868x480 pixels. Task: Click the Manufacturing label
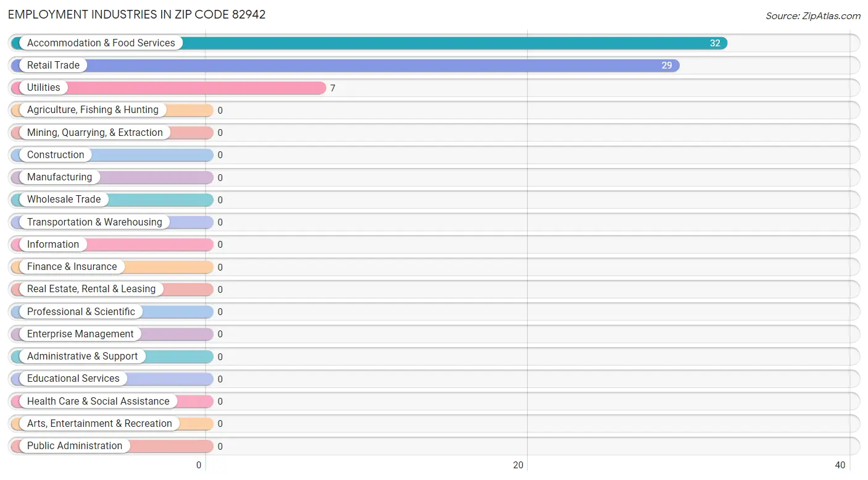(59, 177)
